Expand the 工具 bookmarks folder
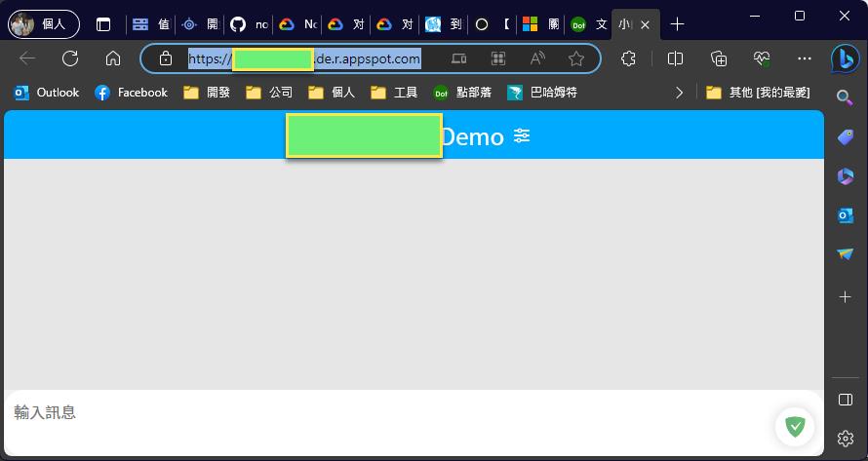 [x=394, y=93]
